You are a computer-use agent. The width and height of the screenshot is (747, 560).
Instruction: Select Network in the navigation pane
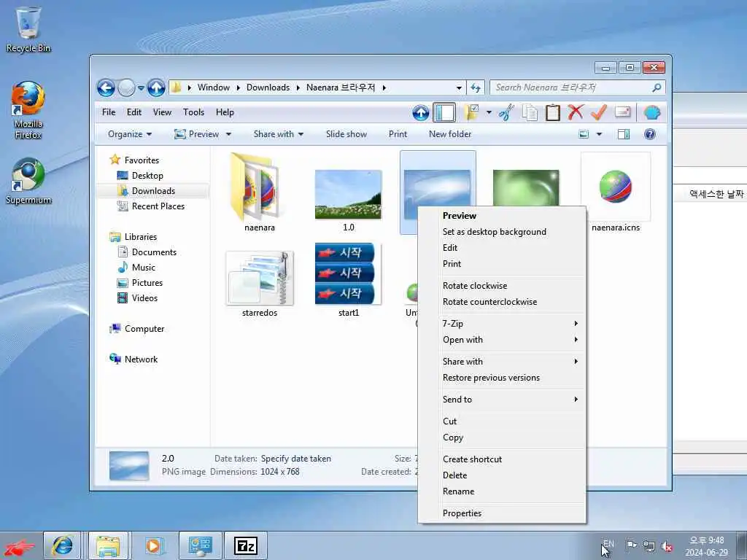point(141,359)
